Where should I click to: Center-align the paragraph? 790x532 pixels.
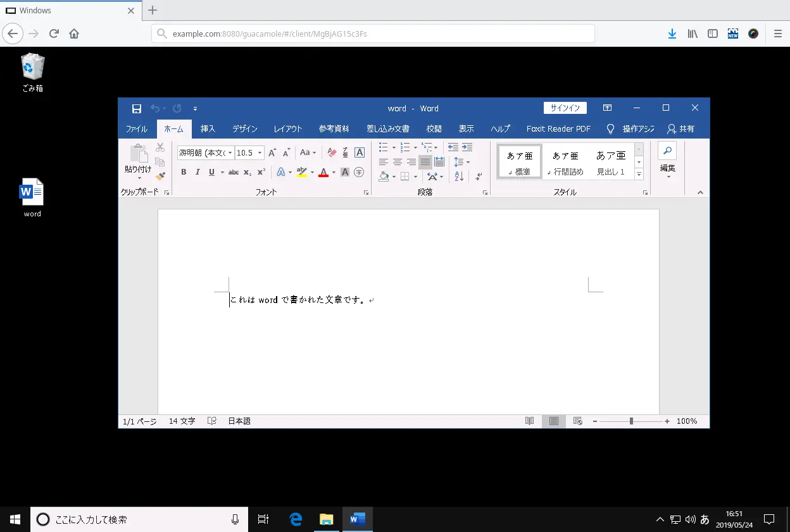[x=398, y=162]
